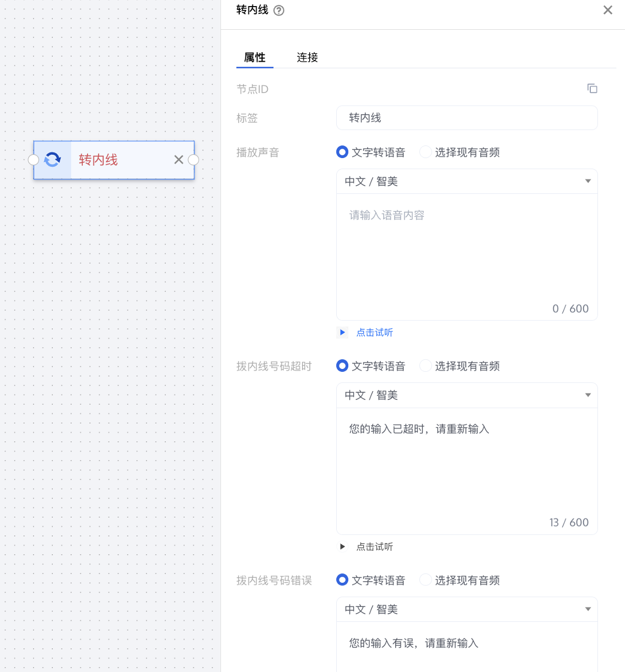This screenshot has width=625, height=672.
Task: Click the 标签 input field containing 转内线
Action: coord(466,118)
